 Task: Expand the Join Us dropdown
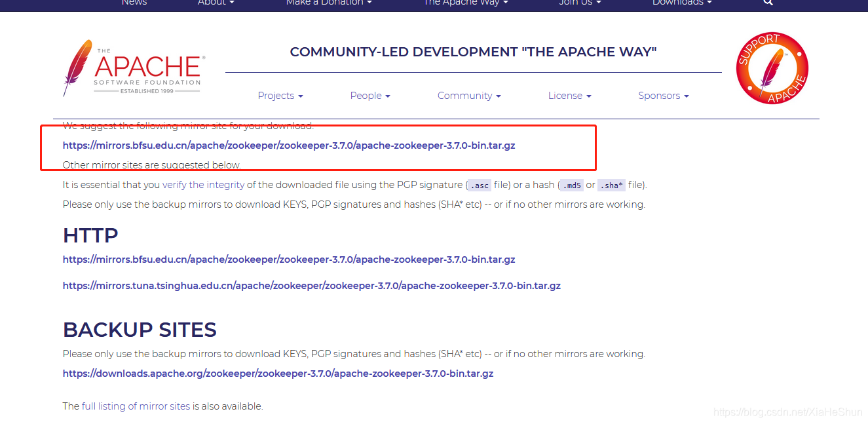click(580, 3)
